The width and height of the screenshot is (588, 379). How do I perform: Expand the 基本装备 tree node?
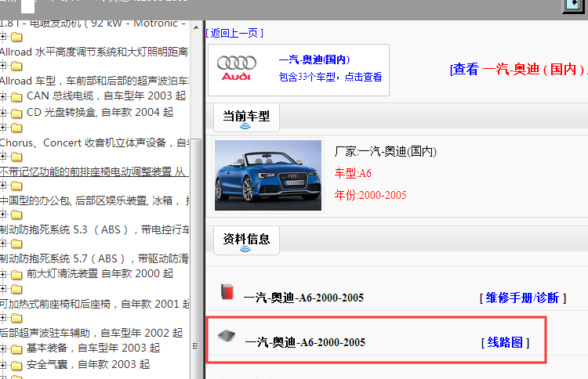click(3, 348)
